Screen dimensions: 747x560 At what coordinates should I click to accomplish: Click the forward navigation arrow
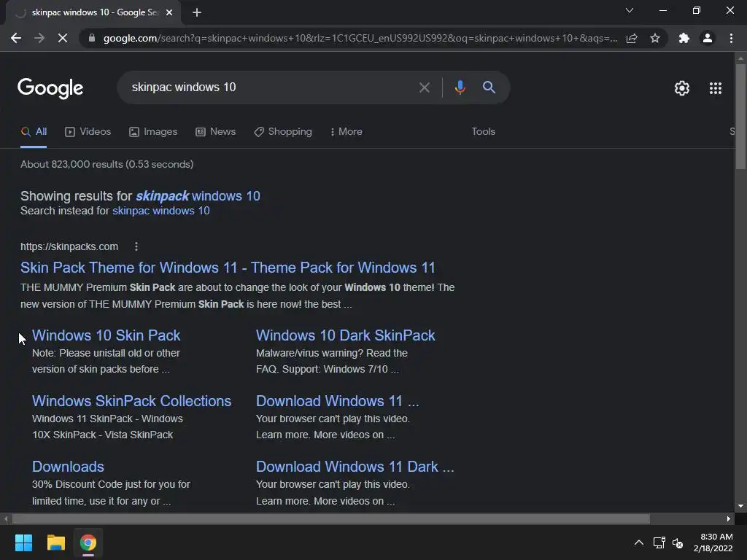click(x=39, y=38)
